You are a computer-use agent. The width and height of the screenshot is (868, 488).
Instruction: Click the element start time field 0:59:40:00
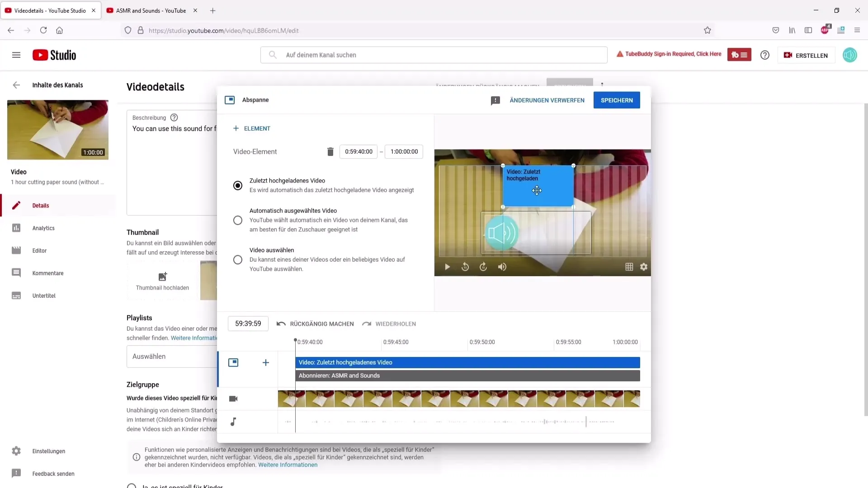point(359,152)
